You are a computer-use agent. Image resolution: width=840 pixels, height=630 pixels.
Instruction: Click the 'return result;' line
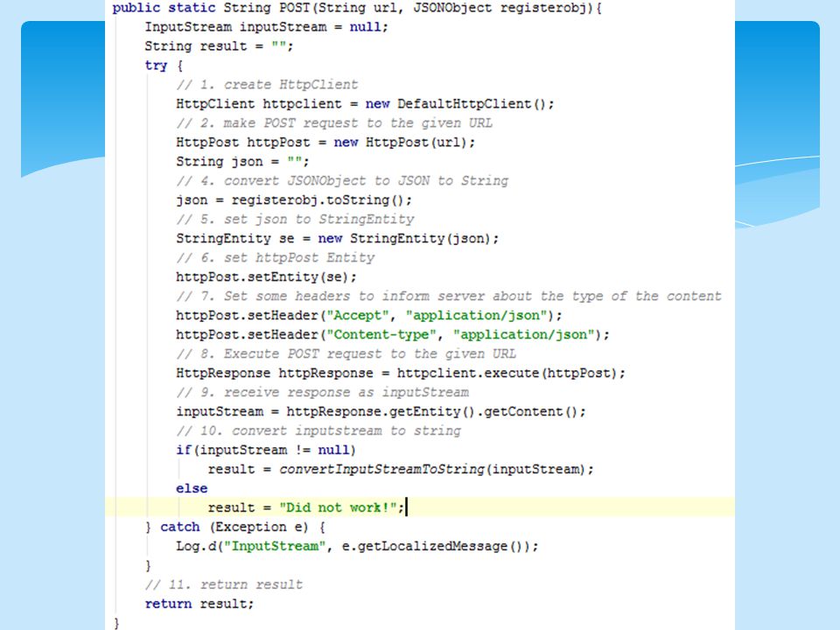(x=199, y=604)
